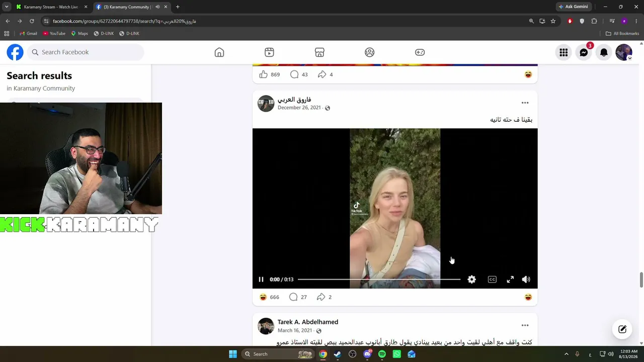Open the video settings gear
644x362 pixels.
[471, 280]
